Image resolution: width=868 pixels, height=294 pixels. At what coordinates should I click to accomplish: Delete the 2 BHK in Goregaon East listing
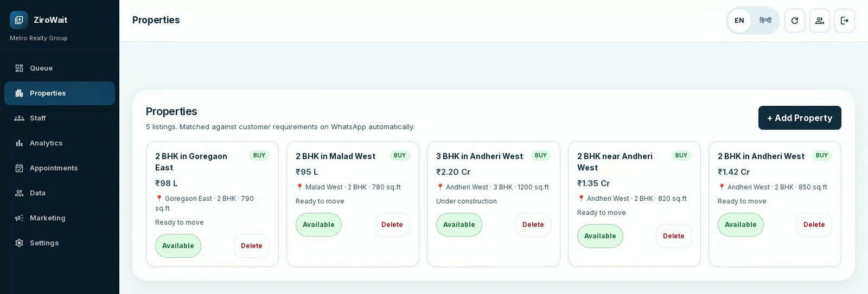pyautogui.click(x=252, y=246)
